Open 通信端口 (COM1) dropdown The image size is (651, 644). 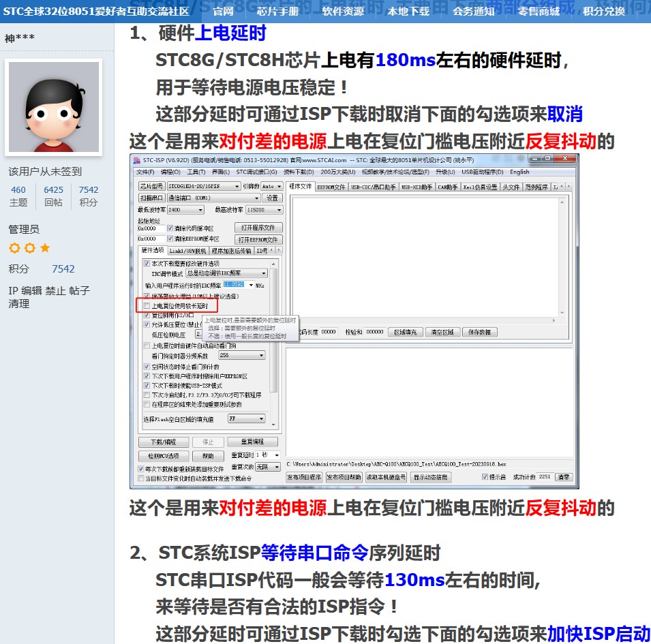pos(214,198)
